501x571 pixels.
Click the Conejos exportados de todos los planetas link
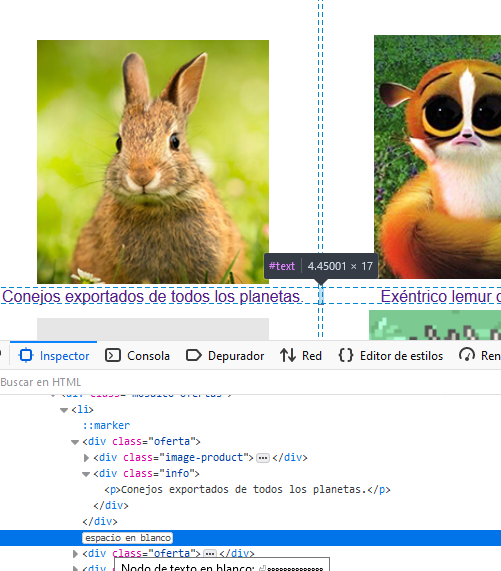[x=152, y=296]
